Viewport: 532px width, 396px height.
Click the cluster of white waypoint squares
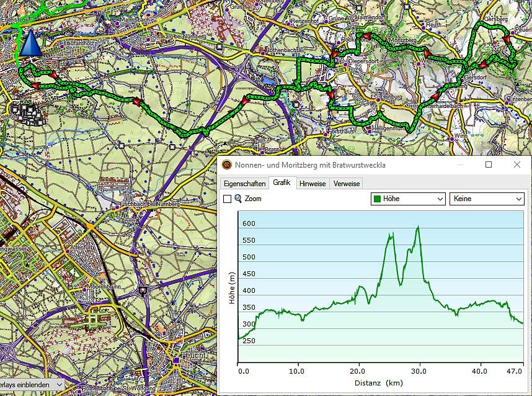[27, 114]
